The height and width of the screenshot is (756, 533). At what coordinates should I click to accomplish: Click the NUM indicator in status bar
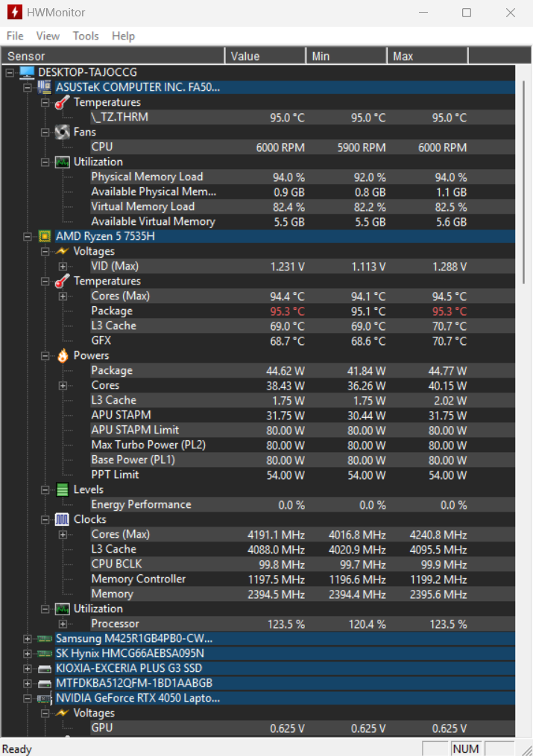click(466, 749)
